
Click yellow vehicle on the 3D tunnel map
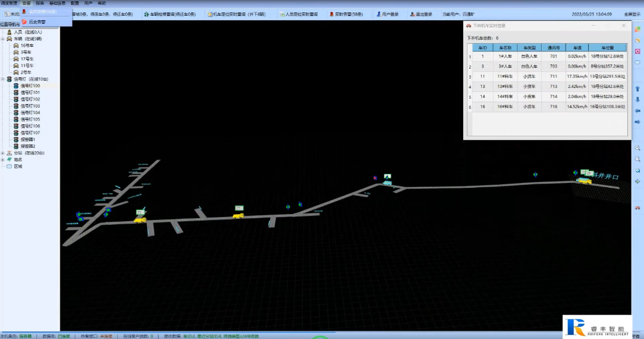point(239,215)
